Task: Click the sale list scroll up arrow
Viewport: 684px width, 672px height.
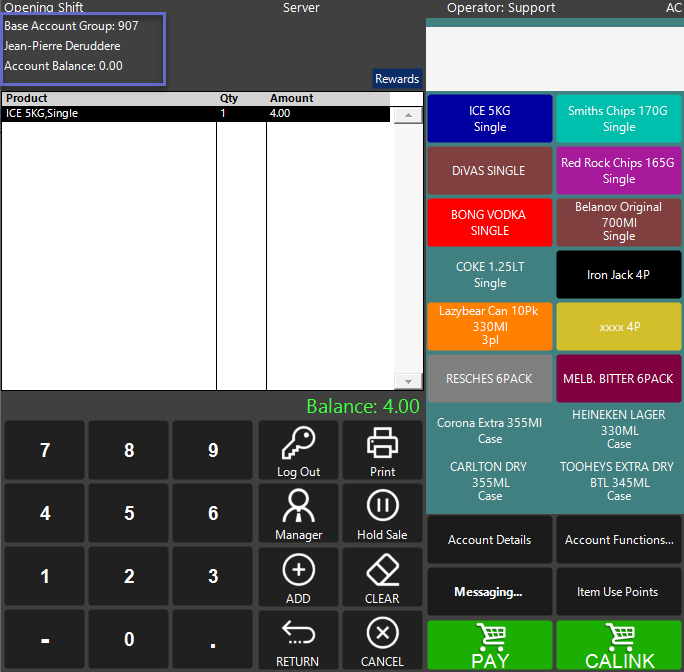Action: coord(408,116)
